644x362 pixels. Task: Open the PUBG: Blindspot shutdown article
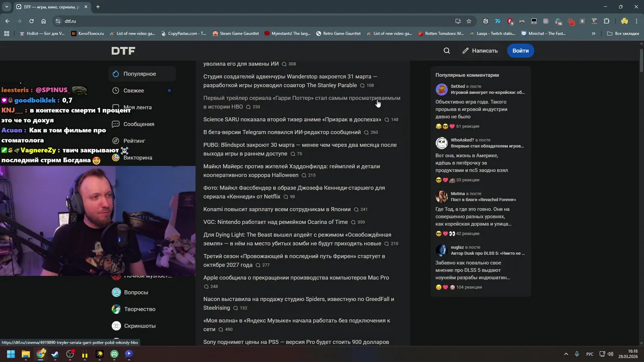[x=300, y=149]
